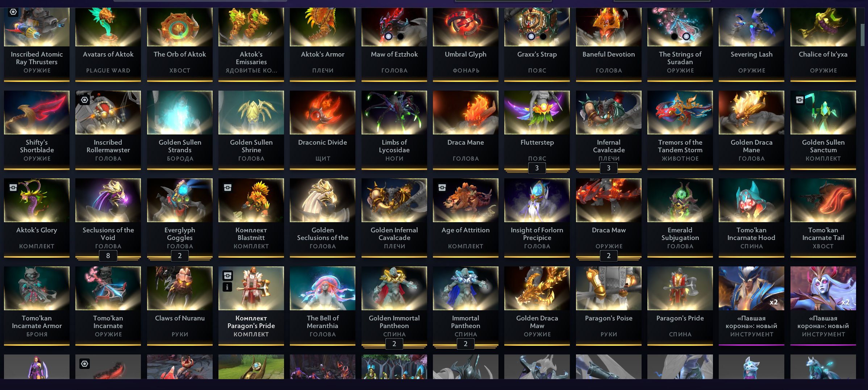Screen dimensions: 868x390
Task: Expand the stack of 2 Golden Immortal Pantheon
Action: (394, 344)
